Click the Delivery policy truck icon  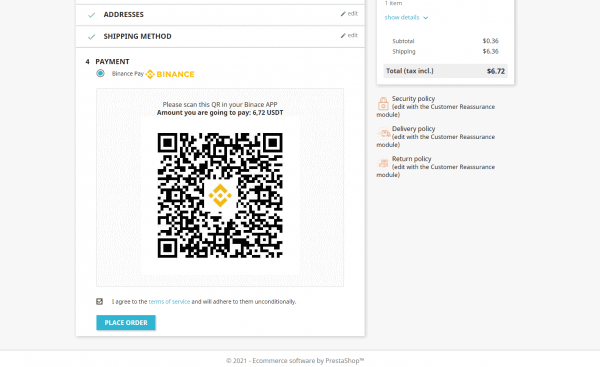383,133
